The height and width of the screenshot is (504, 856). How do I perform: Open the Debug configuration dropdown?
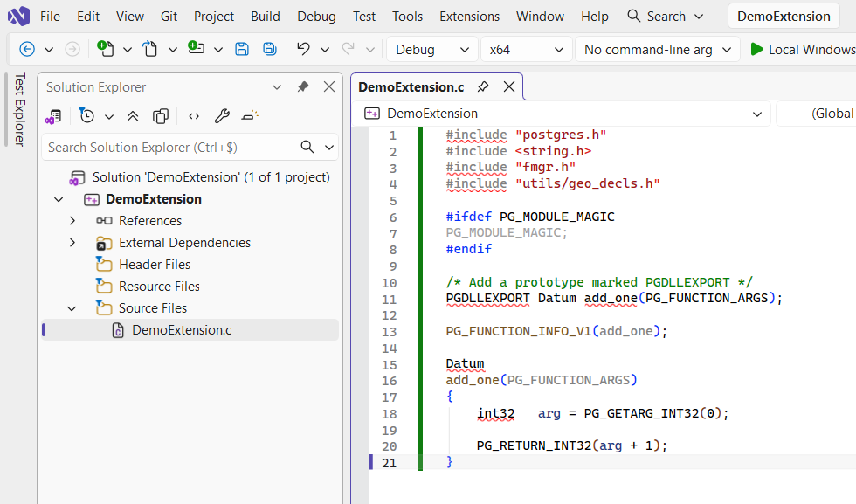coord(431,49)
